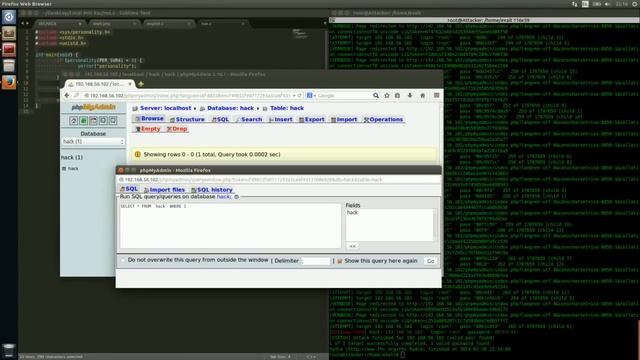This screenshot has width=640, height=360.
Task: Click the search magnifier icon in Firefox
Action: (x=376, y=95)
